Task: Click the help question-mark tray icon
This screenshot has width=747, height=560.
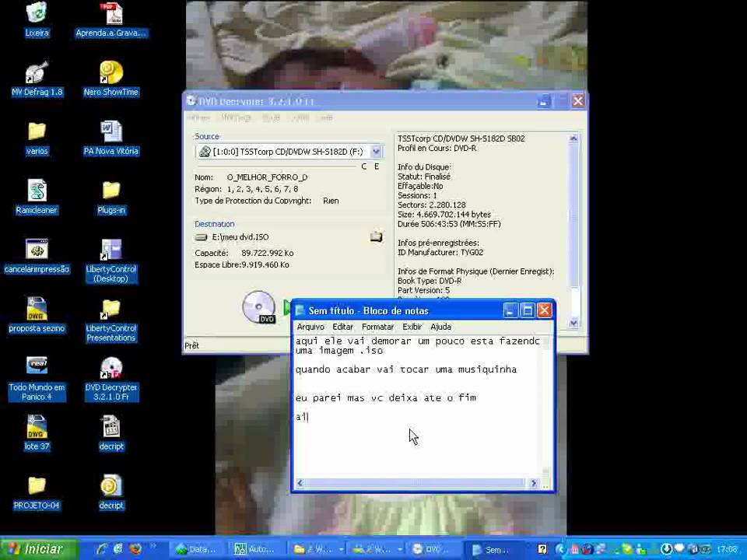Action: coord(542,549)
